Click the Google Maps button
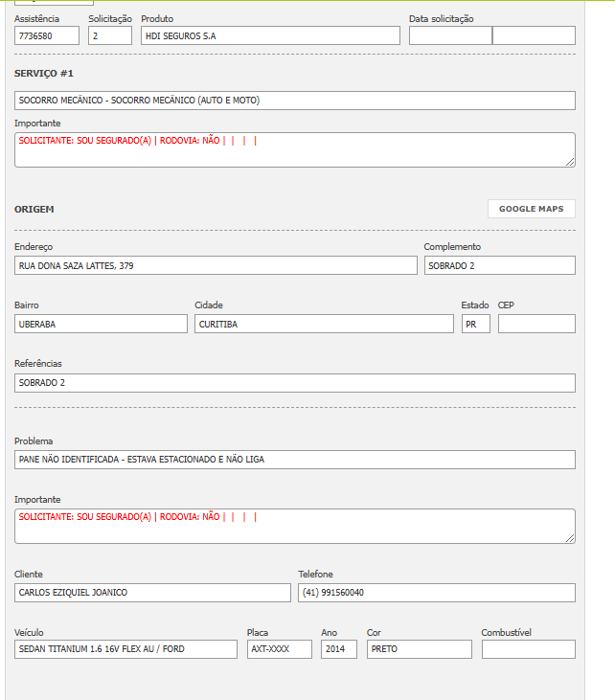615x700 pixels. click(x=531, y=209)
